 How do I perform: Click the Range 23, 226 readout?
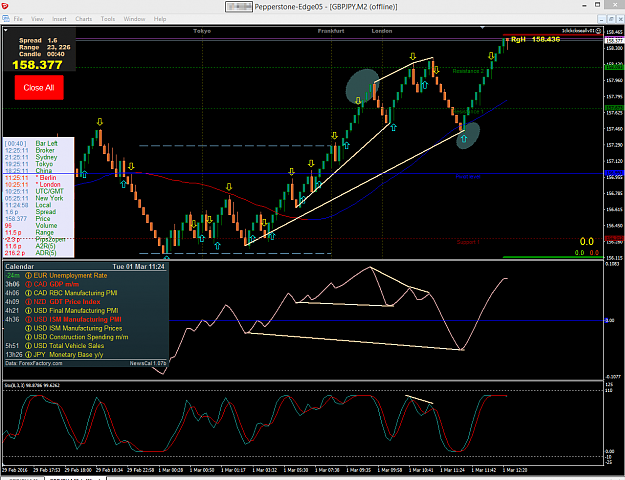point(45,47)
